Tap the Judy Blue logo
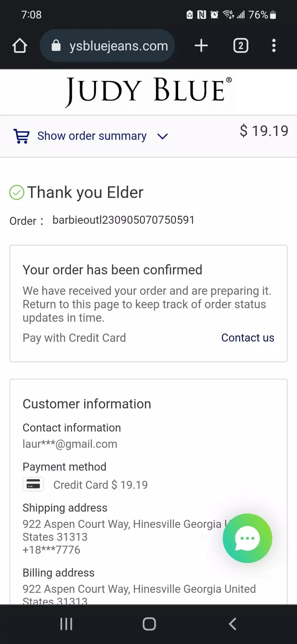 [x=148, y=91]
